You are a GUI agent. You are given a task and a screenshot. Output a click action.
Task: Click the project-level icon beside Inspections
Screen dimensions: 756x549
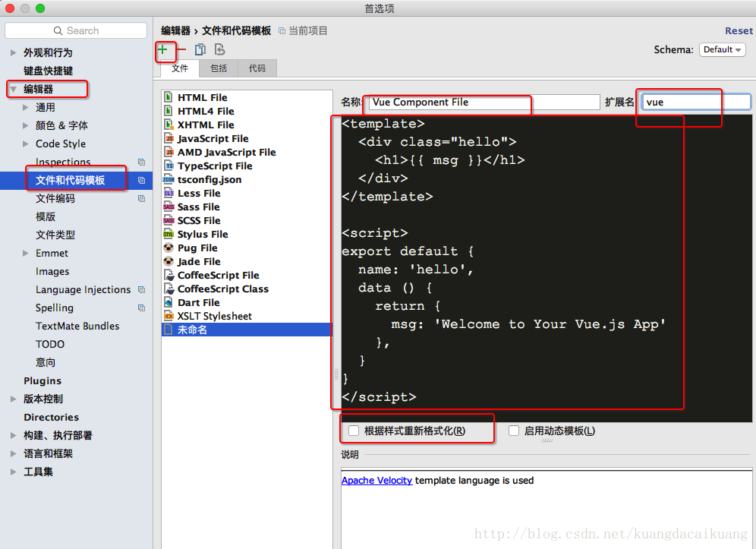pyautogui.click(x=141, y=162)
